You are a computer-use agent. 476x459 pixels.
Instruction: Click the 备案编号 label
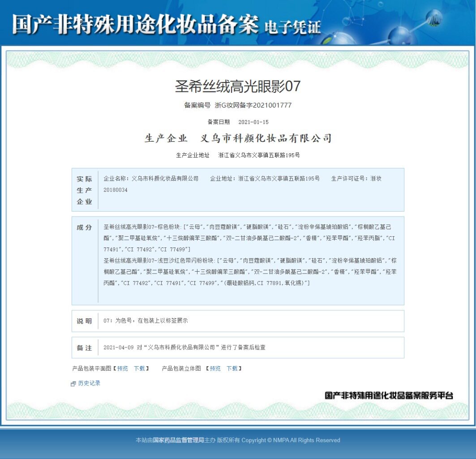[x=197, y=105]
